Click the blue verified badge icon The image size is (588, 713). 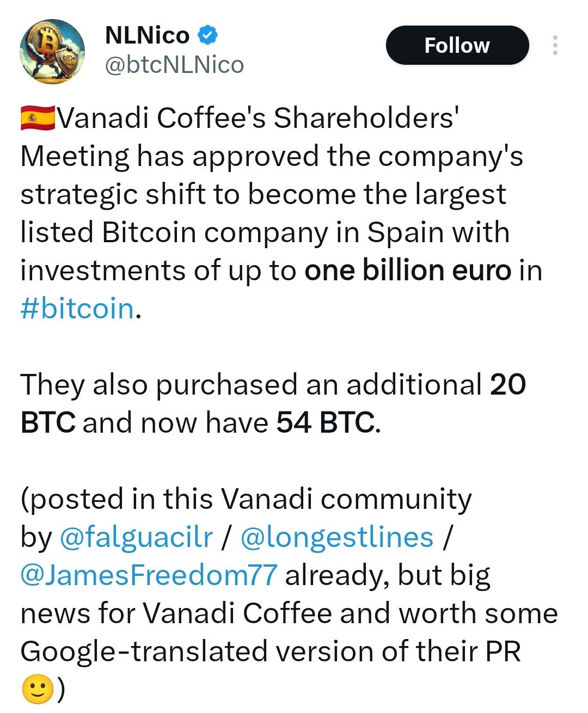(207, 35)
